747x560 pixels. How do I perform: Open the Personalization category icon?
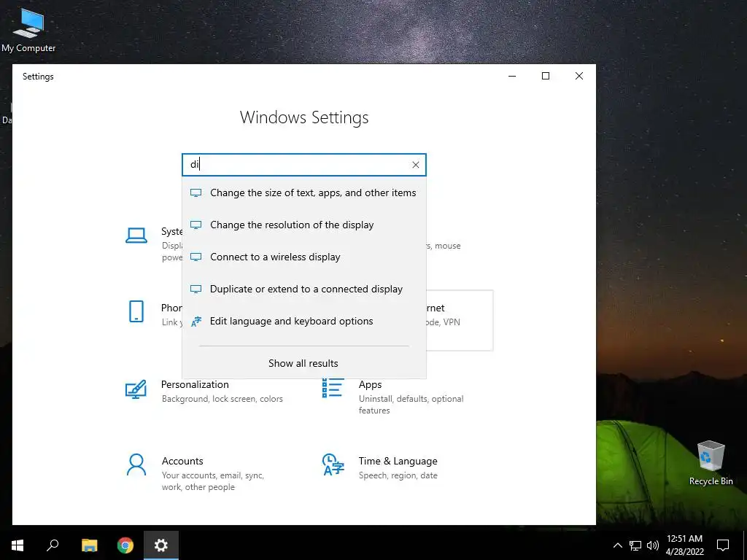tap(136, 389)
